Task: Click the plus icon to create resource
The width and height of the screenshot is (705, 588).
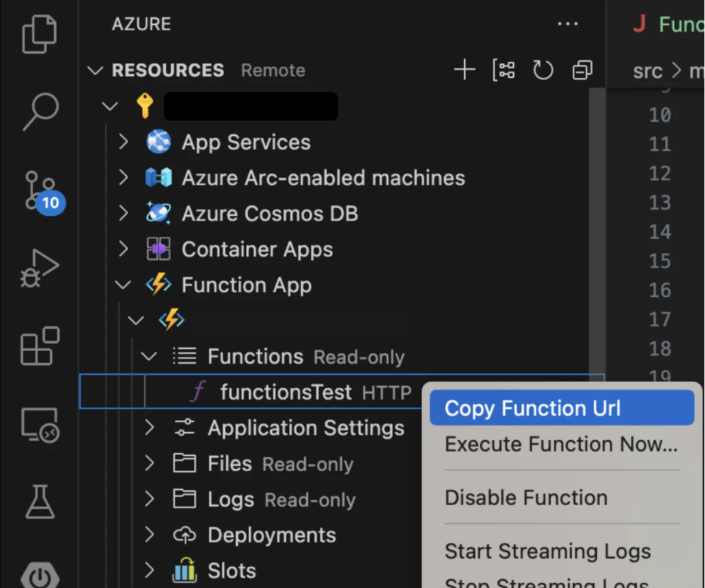Action: [464, 70]
